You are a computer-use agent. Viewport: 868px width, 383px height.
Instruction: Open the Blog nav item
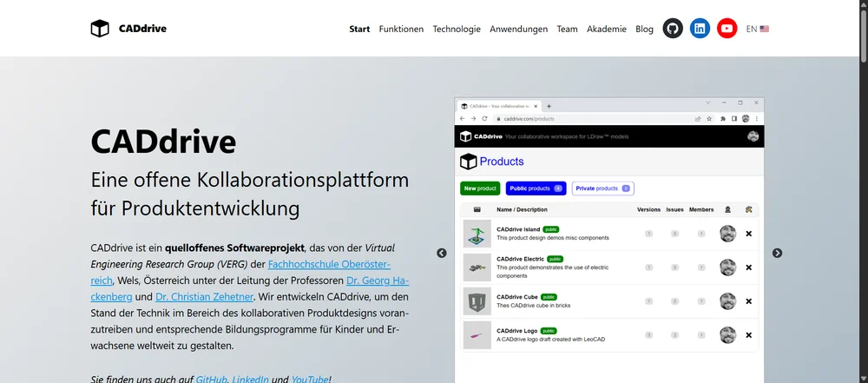click(644, 29)
